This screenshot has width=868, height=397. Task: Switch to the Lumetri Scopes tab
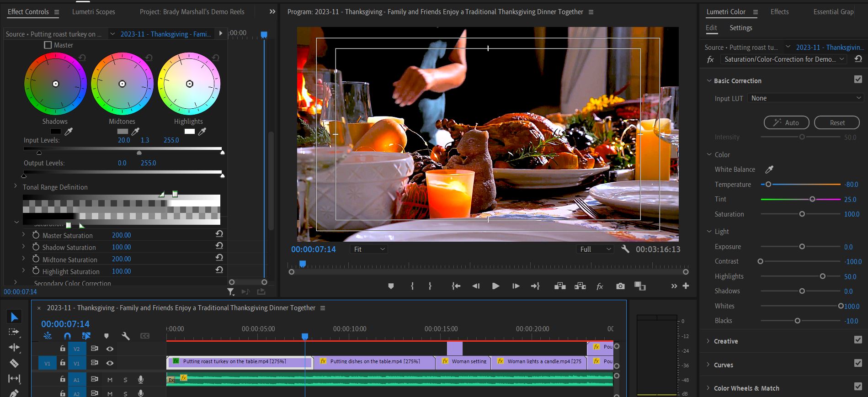tap(94, 12)
